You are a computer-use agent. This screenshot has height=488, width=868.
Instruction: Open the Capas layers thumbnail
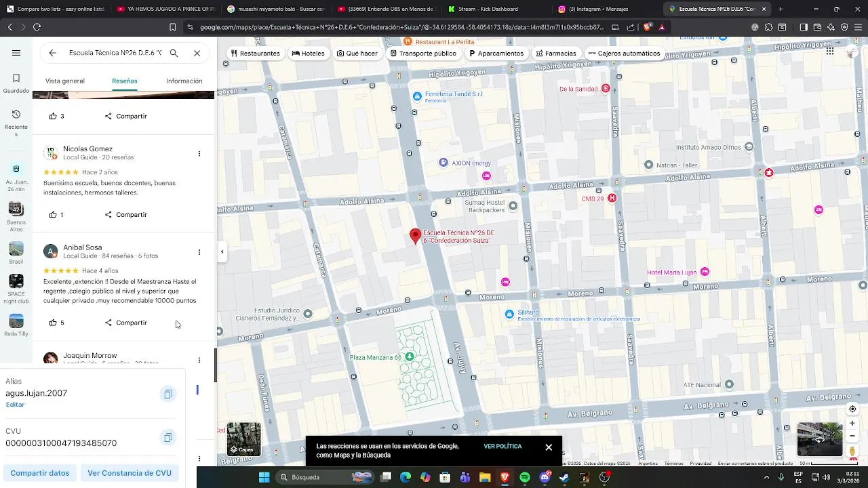[244, 439]
